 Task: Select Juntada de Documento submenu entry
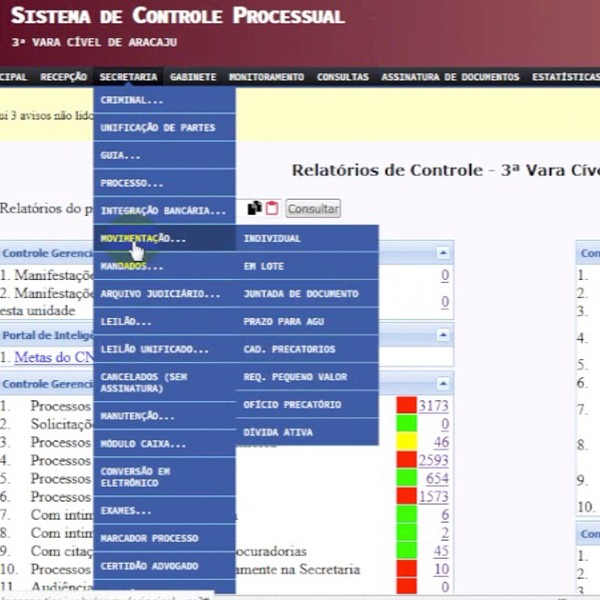tap(293, 294)
